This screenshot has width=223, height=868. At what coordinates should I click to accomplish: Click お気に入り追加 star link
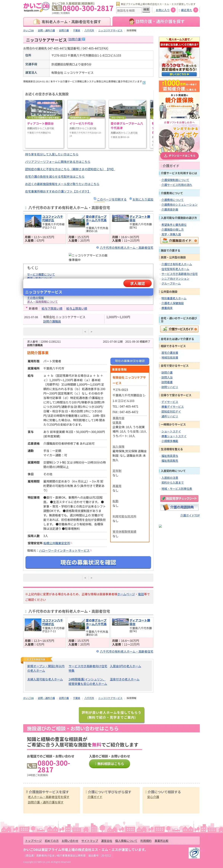[x=143, y=199]
